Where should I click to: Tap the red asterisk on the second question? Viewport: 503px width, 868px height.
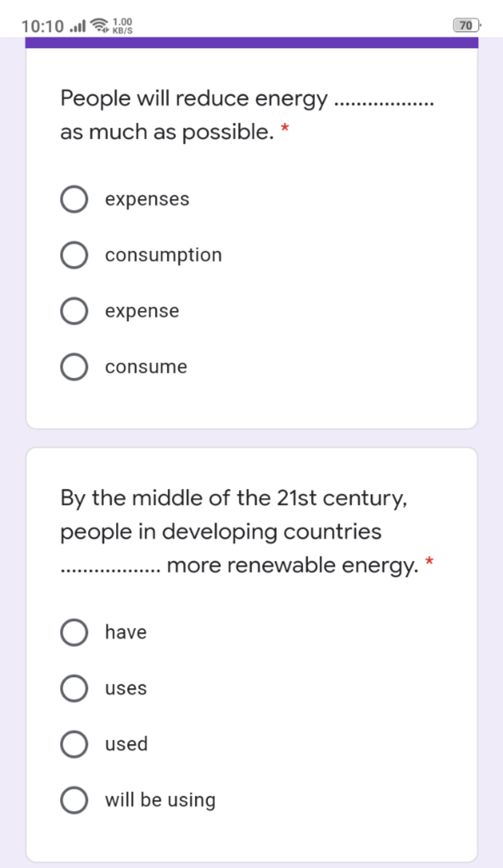(429, 561)
